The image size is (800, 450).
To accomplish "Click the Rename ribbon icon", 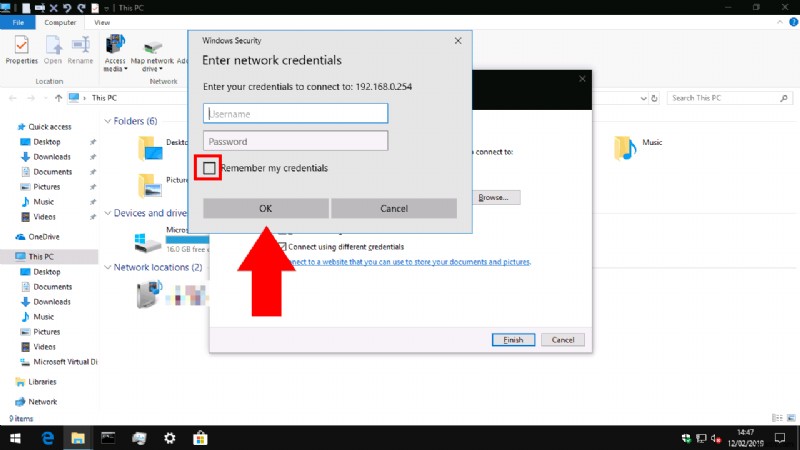I will pyautogui.click(x=80, y=49).
